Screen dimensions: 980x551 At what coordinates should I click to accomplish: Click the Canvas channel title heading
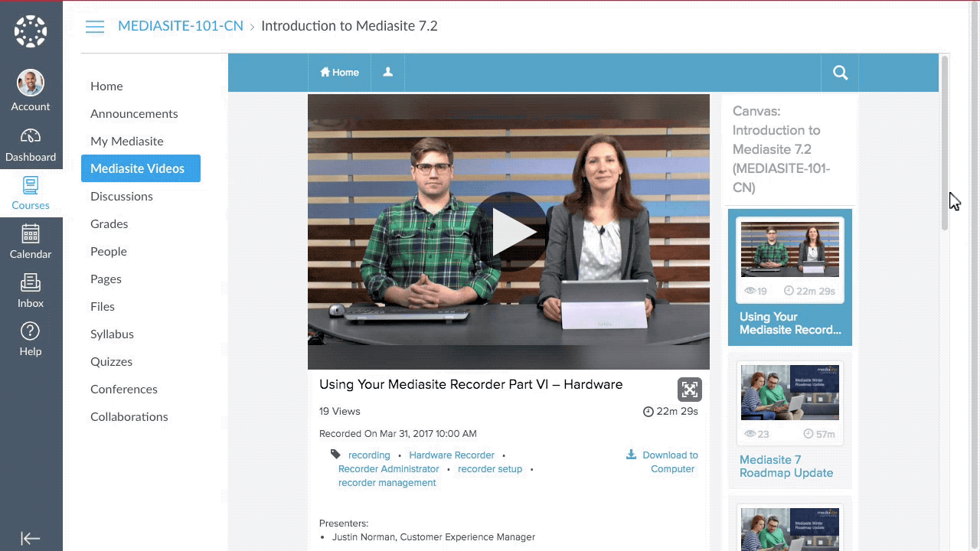point(781,149)
